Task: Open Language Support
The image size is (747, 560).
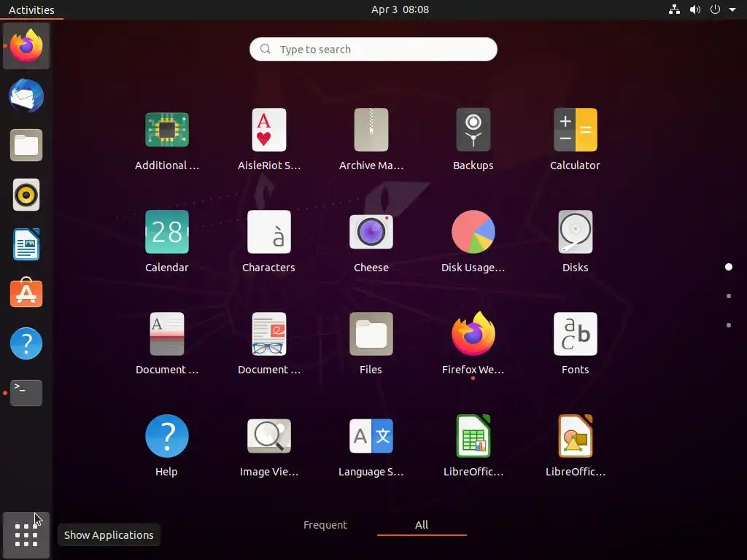Action: tap(371, 446)
